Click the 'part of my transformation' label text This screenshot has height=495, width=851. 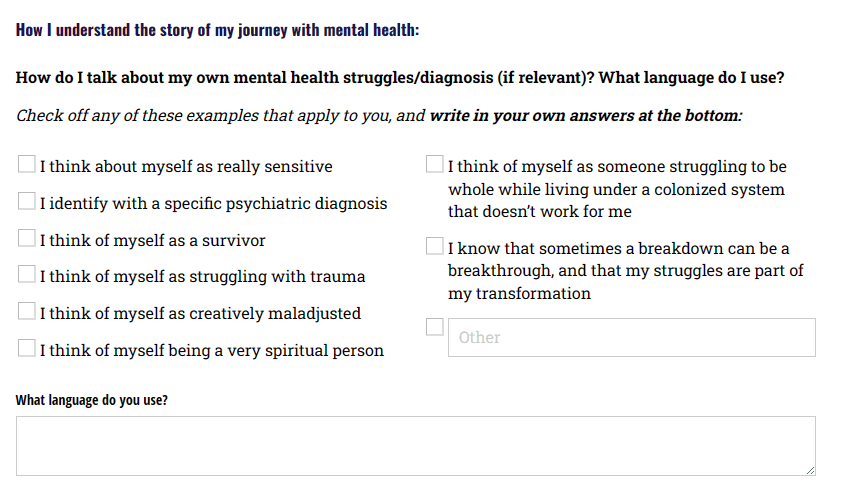point(625,271)
